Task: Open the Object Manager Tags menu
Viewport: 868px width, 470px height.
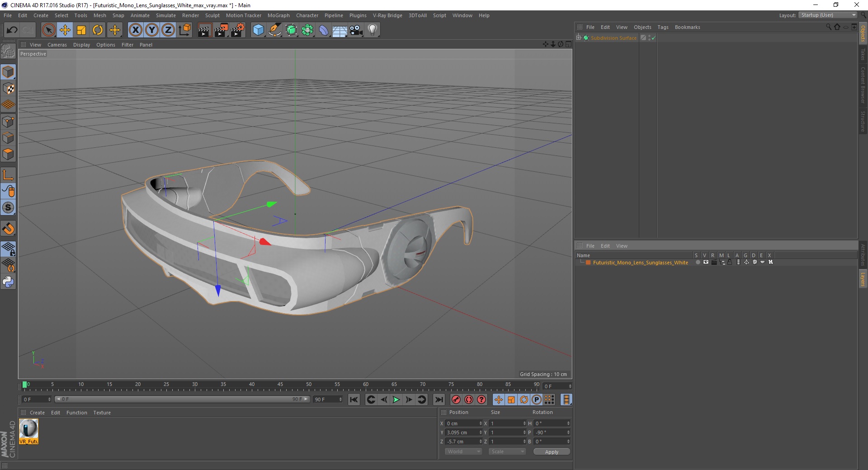Action: tap(663, 27)
